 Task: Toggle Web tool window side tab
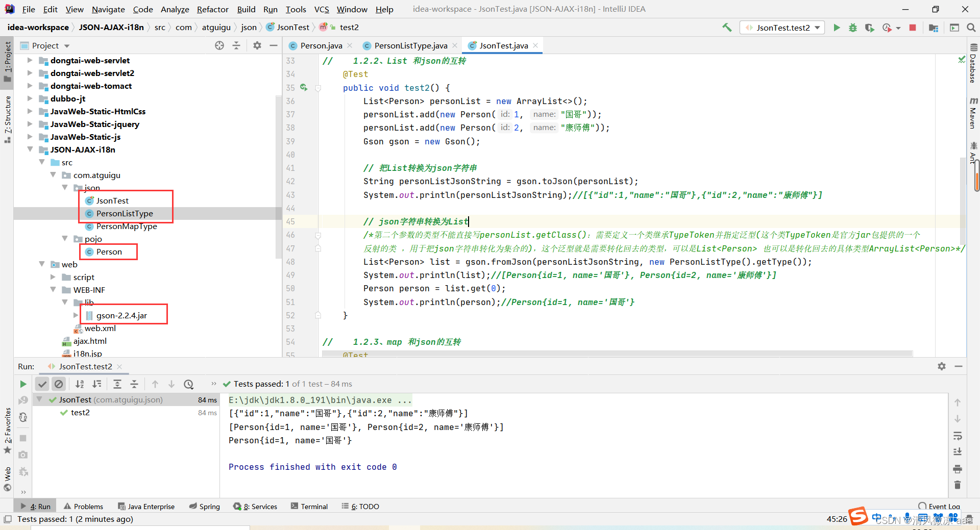tap(7, 478)
